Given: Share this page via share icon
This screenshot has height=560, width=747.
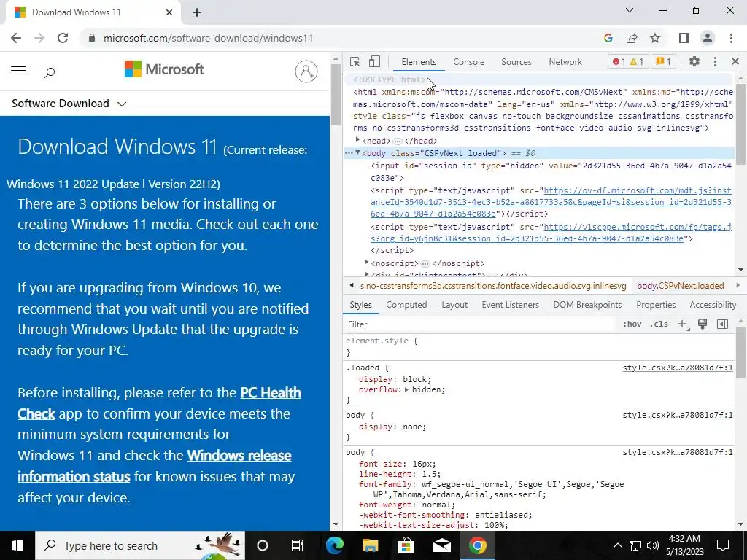Looking at the screenshot, I should point(632,38).
